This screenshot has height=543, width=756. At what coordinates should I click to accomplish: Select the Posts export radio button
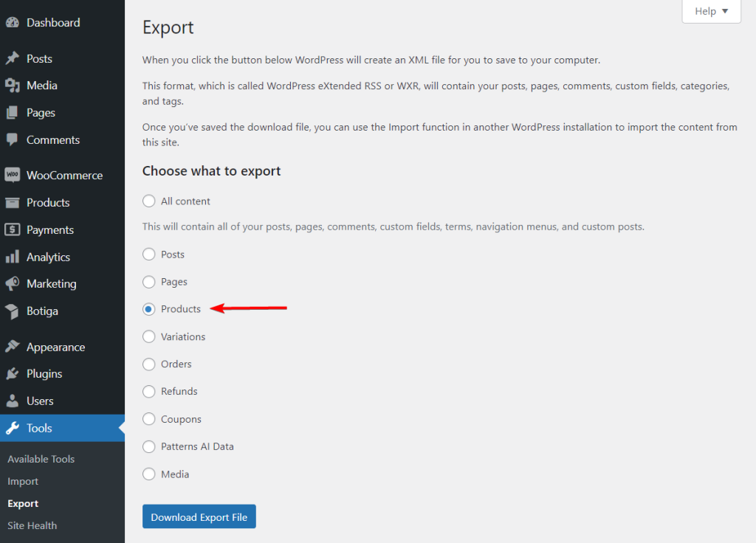pyautogui.click(x=149, y=254)
